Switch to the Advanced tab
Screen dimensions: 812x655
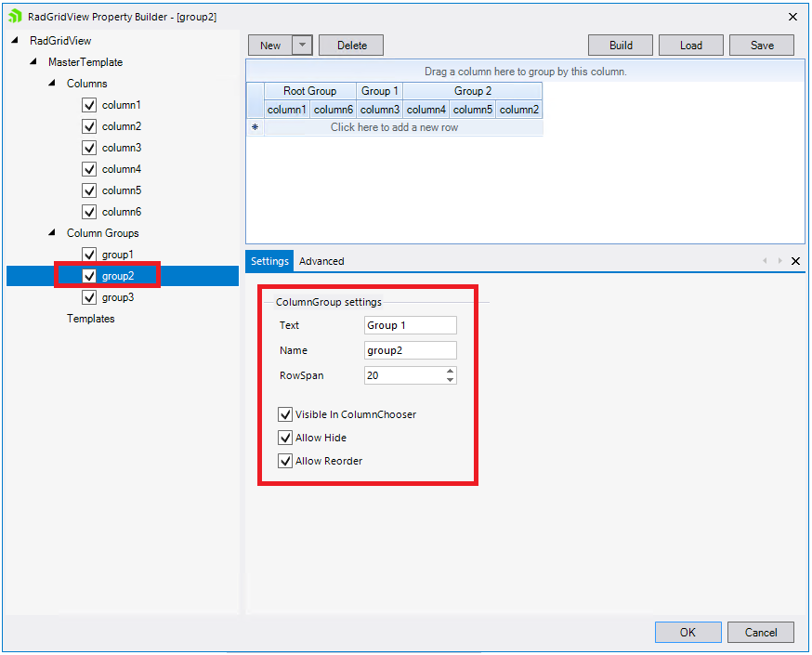pyautogui.click(x=321, y=261)
